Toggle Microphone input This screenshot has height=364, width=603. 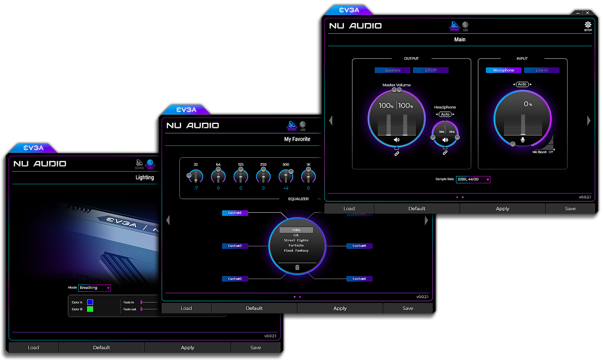pos(504,70)
